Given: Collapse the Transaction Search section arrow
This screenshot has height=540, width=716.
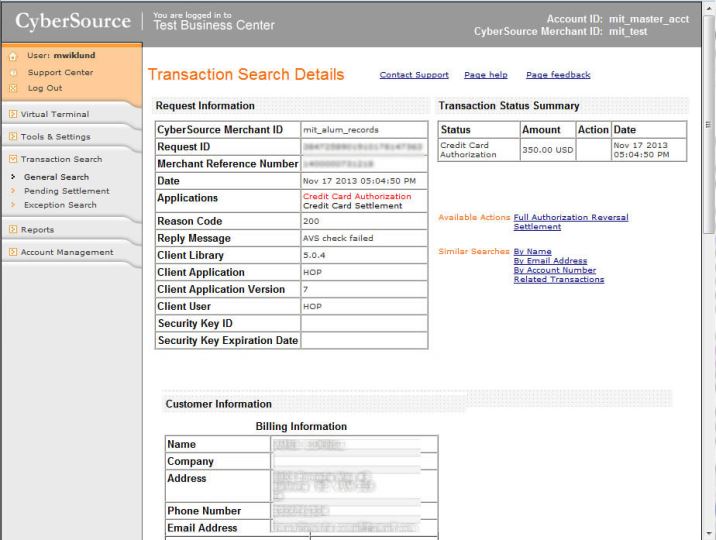Looking at the screenshot, I should 12,159.
